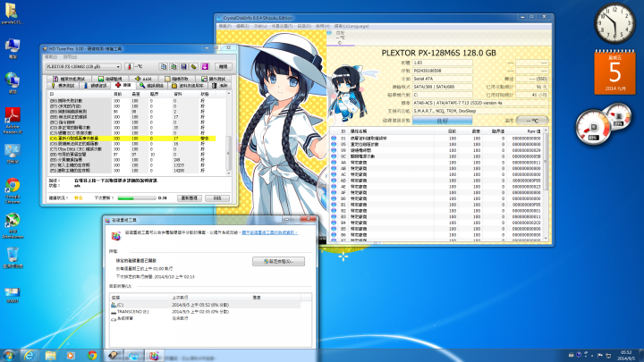Switch to the Erase tab with trash icon

tap(220, 86)
